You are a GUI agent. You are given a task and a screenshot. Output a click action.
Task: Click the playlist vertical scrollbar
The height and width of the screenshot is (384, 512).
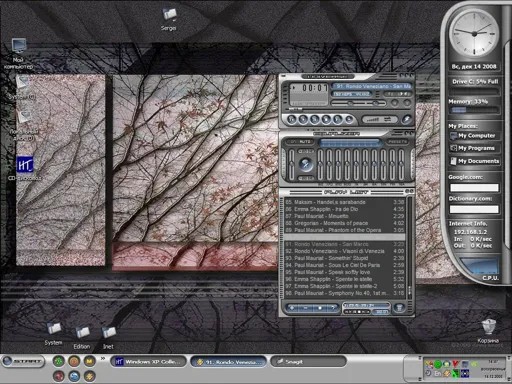(410, 247)
